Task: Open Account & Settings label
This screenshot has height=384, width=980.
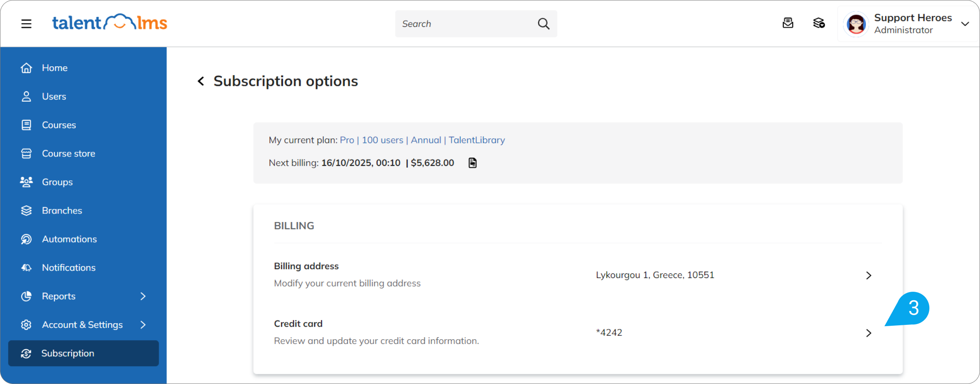Action: 82,324
